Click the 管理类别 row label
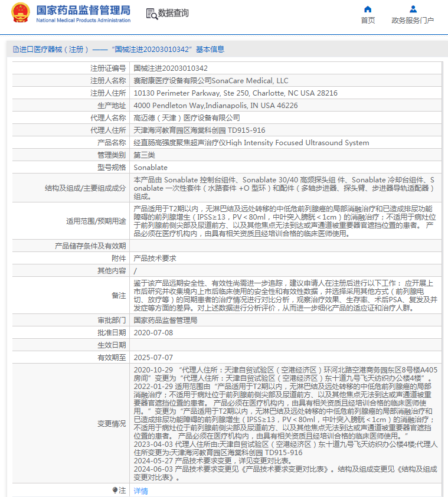Image resolution: width=448 pixels, height=497 pixels. pos(112,155)
